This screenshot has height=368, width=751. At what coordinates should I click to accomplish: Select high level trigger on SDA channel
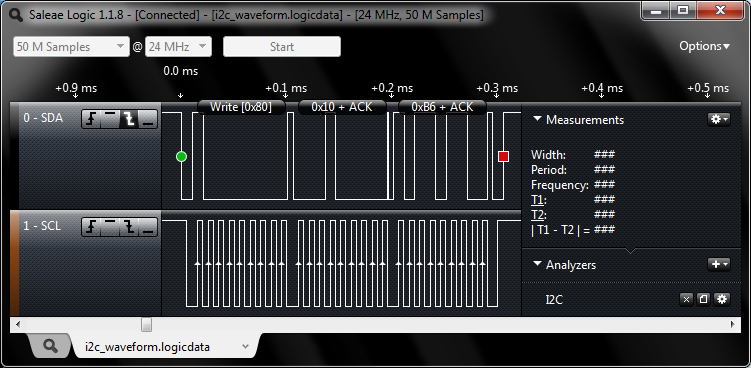tap(110, 119)
